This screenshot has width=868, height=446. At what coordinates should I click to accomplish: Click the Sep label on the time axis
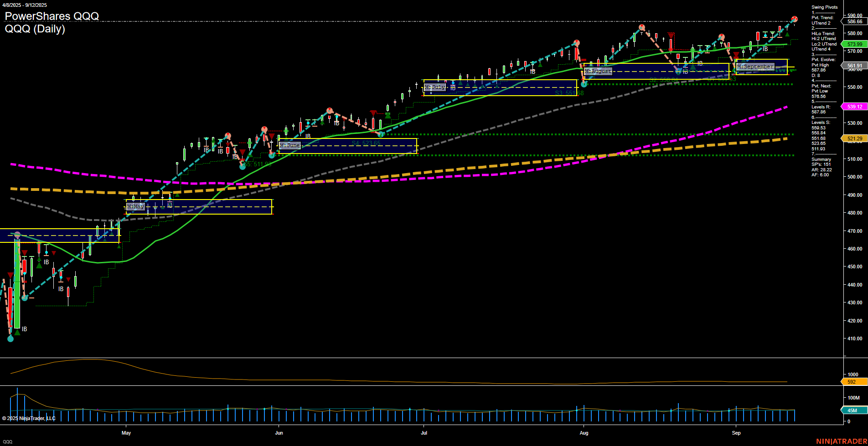[x=737, y=433]
